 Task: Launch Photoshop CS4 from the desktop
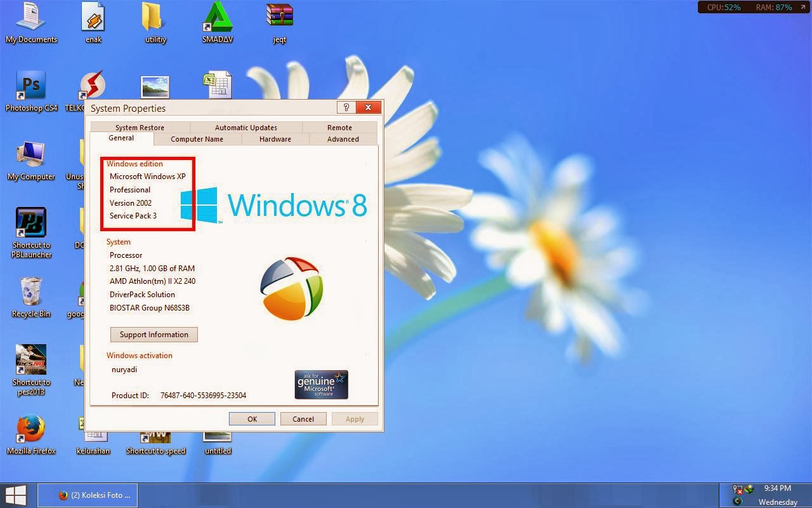tap(30, 84)
